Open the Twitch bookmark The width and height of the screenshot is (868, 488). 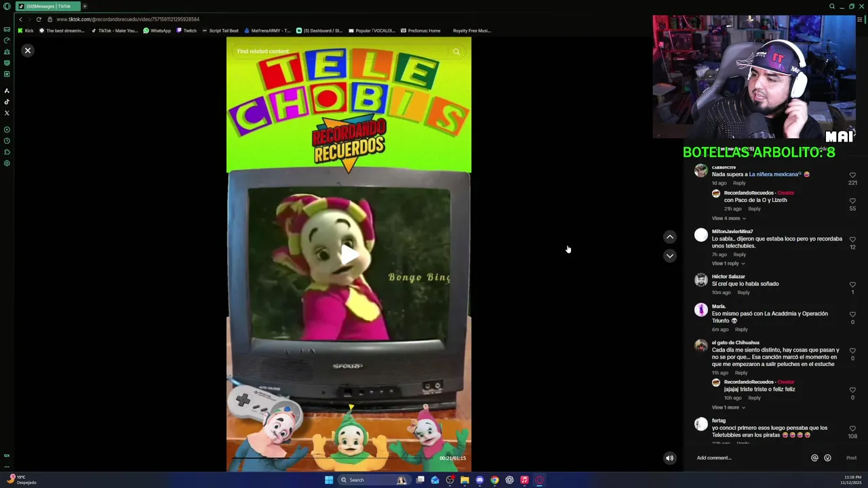point(186,30)
